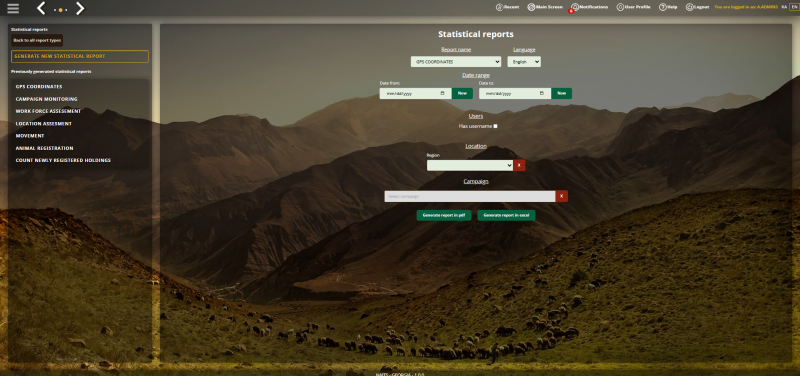Open Location Assesment report

click(43, 123)
